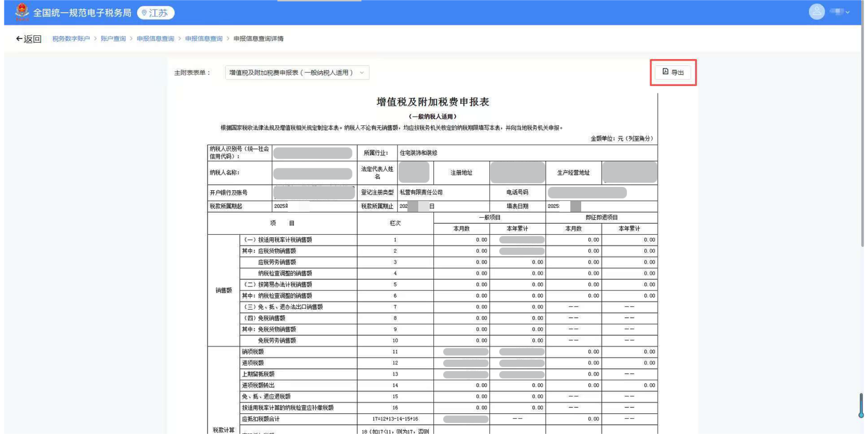Click the back arrow next to 返回
The image size is (868, 434).
click(x=19, y=39)
